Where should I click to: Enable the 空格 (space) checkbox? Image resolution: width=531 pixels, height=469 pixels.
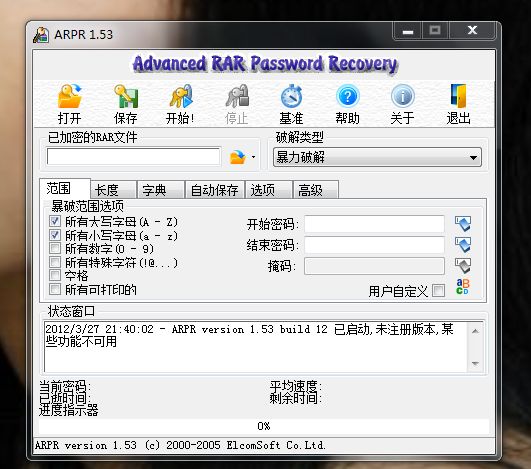pyautogui.click(x=55, y=275)
